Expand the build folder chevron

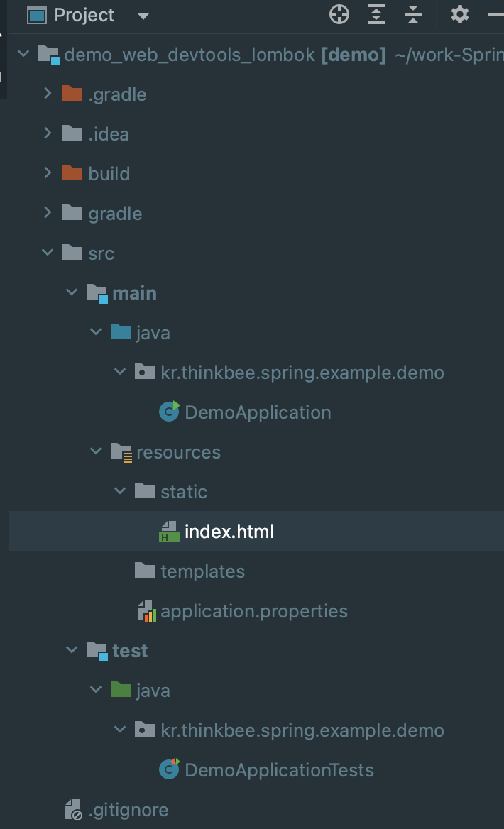pyautogui.click(x=48, y=173)
